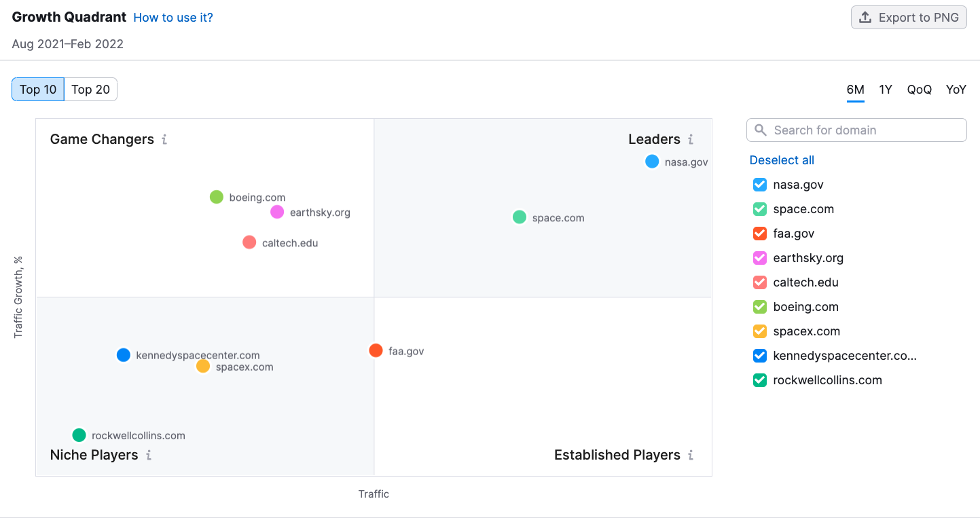Click the earthsky.org pink dot
This screenshot has height=518, width=980.
click(277, 212)
